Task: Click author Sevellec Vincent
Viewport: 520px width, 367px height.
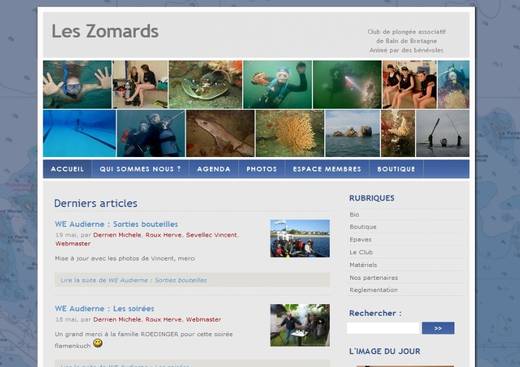Action: click(212, 235)
